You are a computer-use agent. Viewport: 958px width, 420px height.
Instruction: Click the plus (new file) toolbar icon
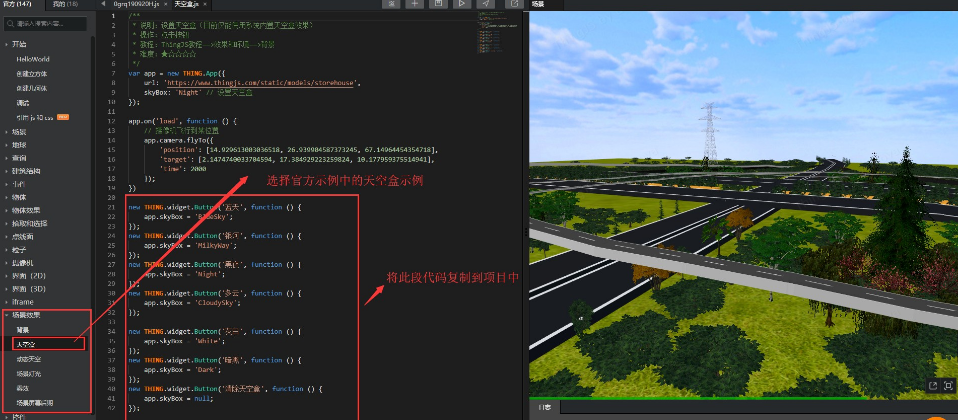414,4
